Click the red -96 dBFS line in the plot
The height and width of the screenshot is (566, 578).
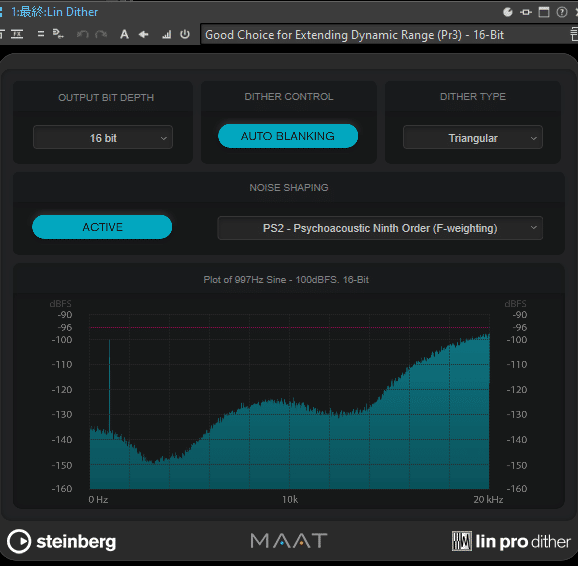[x=289, y=327]
